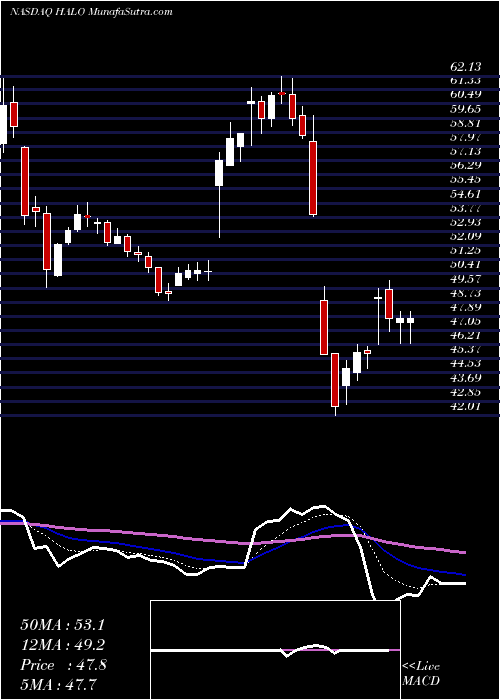Click the 49.57 price level label
Viewport: 500px width, 700px height.
(x=466, y=279)
